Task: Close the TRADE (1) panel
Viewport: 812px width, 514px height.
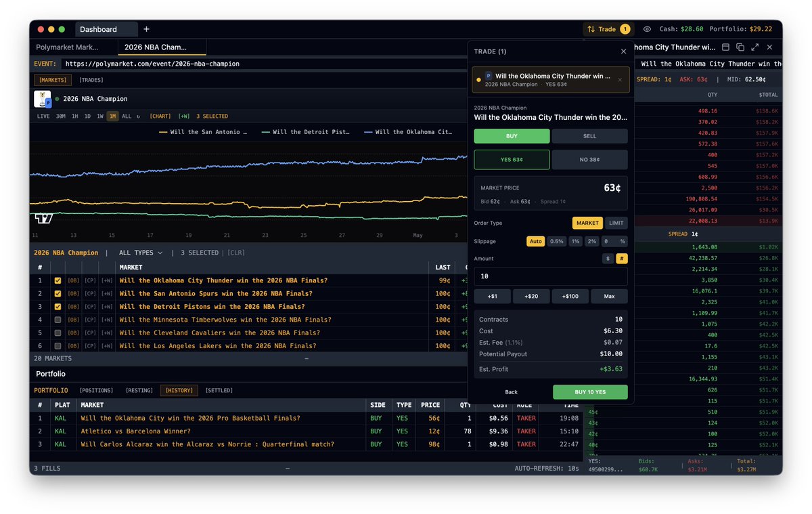Action: pos(623,51)
